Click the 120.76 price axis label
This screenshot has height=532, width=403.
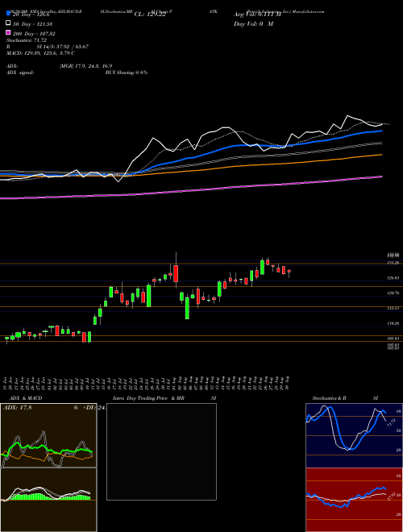coord(393,293)
